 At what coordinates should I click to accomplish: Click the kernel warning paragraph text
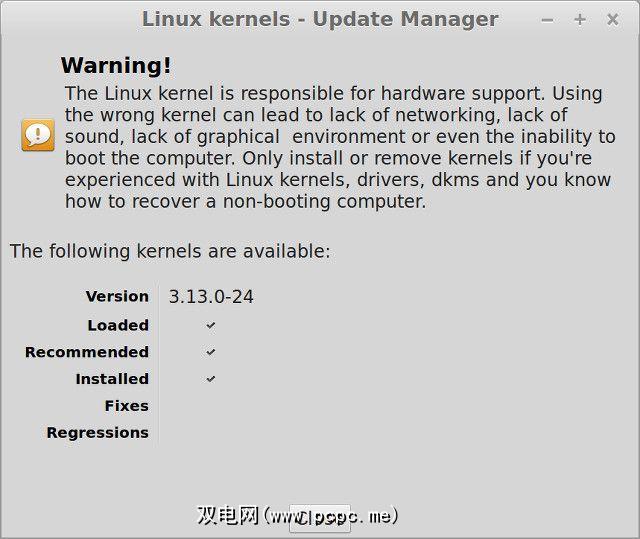340,147
